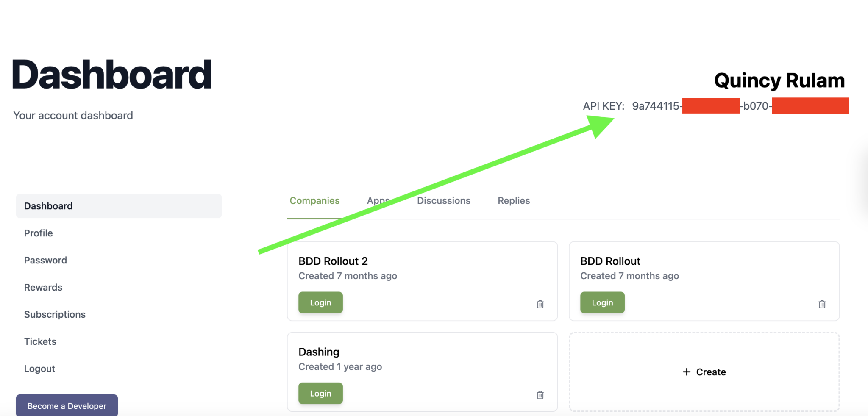
Task: Log in to BDD Rollout company
Action: coord(602,302)
